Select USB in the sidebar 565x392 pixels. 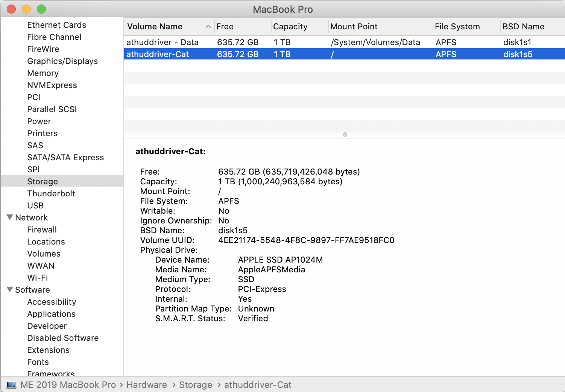(35, 205)
